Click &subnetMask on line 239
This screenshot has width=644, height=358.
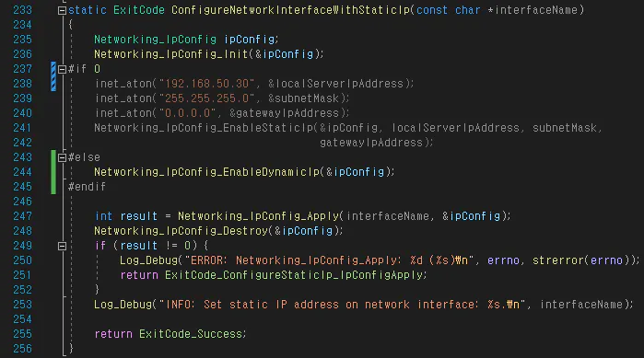coord(303,98)
